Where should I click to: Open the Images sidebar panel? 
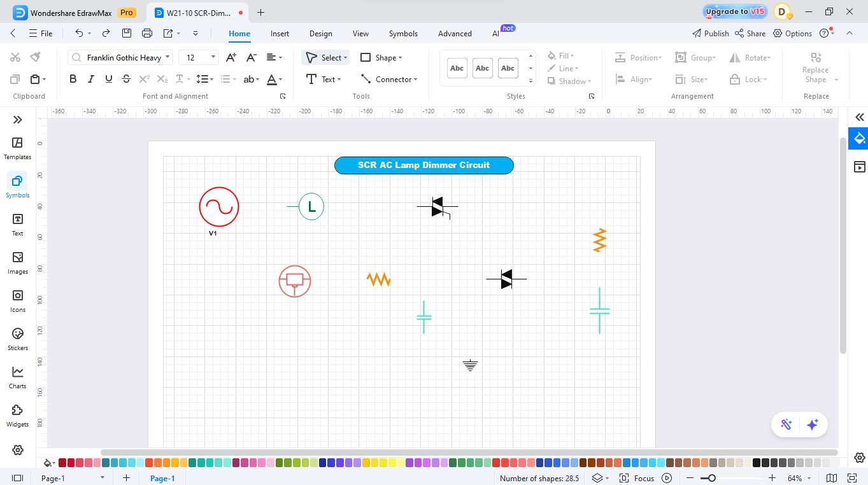click(x=17, y=263)
